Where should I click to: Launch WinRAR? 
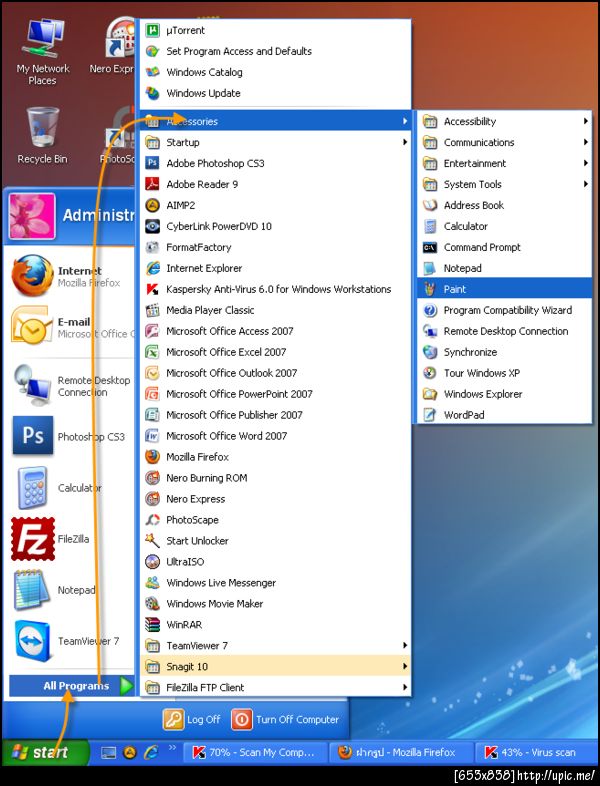click(x=275, y=625)
